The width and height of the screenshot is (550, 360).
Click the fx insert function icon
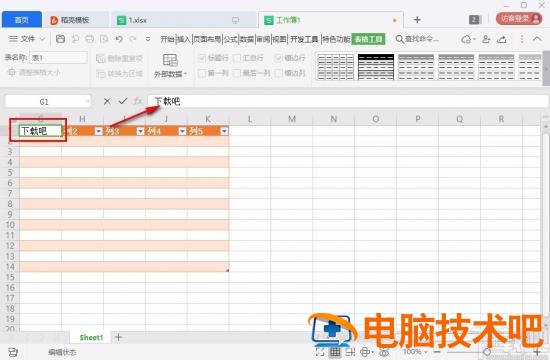[x=138, y=101]
